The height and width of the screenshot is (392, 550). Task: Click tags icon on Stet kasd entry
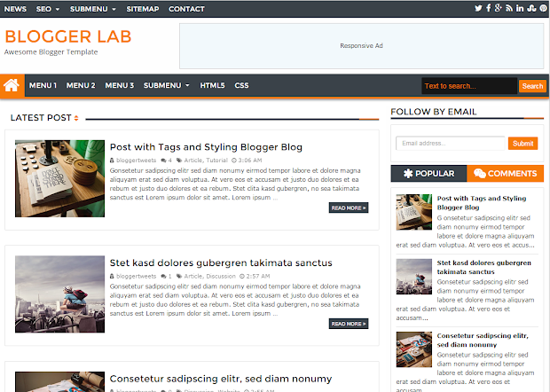[179, 277]
